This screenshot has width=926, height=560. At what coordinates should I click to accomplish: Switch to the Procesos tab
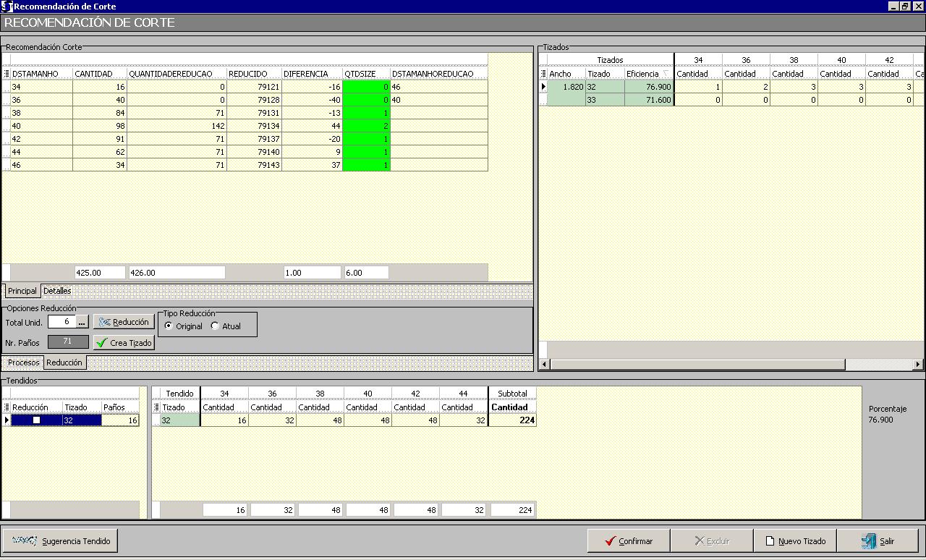point(23,362)
